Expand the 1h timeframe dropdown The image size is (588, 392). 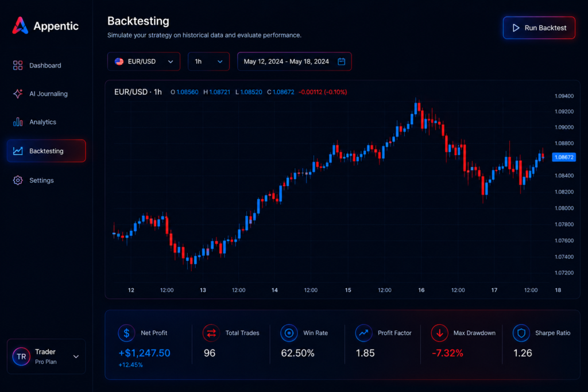(x=208, y=61)
